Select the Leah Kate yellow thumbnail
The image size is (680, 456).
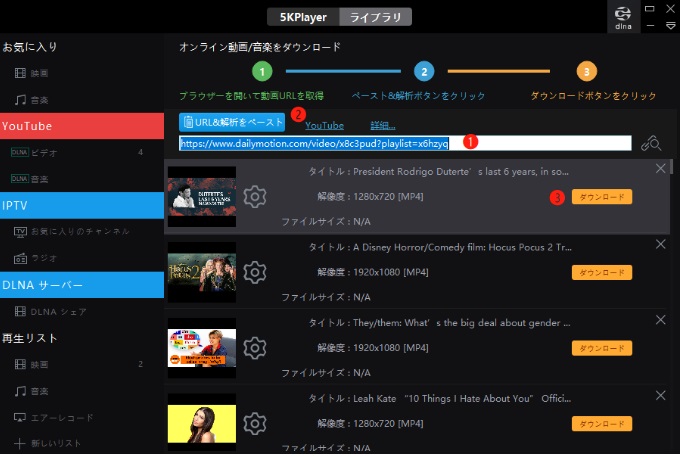[x=202, y=423]
